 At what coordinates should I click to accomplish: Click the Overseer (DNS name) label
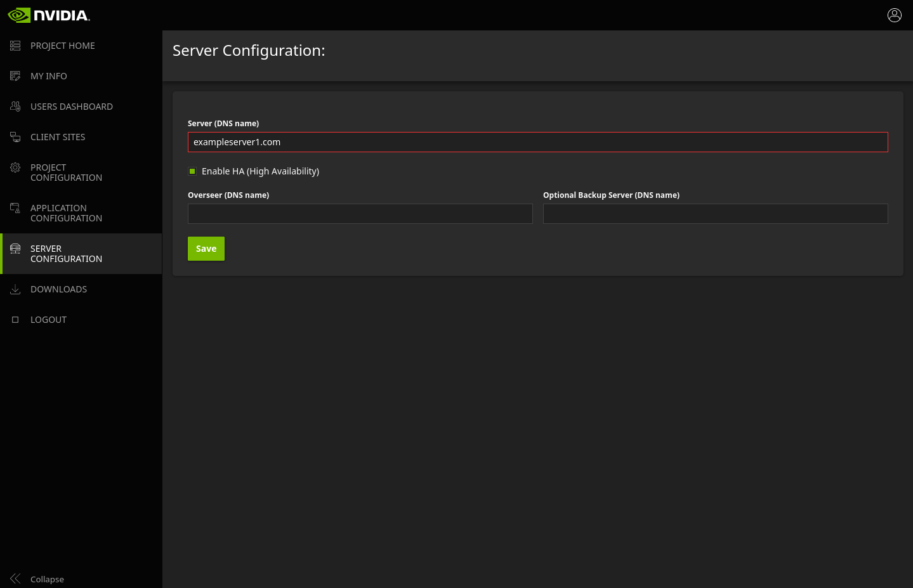click(228, 195)
